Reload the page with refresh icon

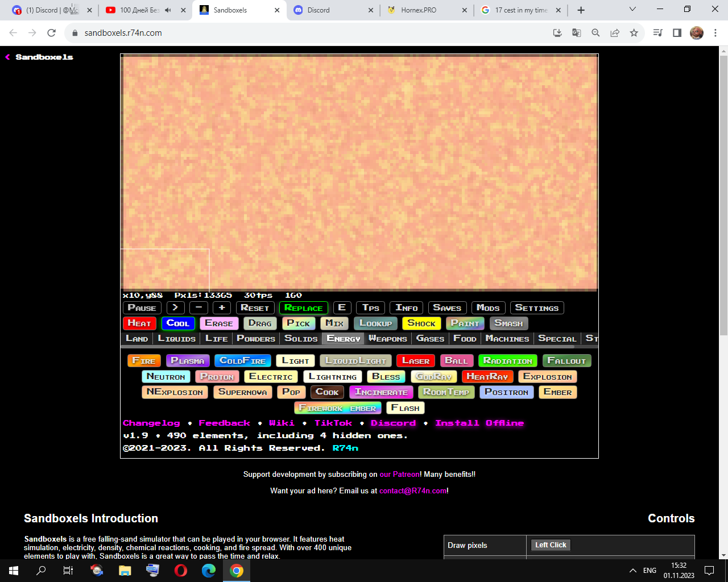51,33
